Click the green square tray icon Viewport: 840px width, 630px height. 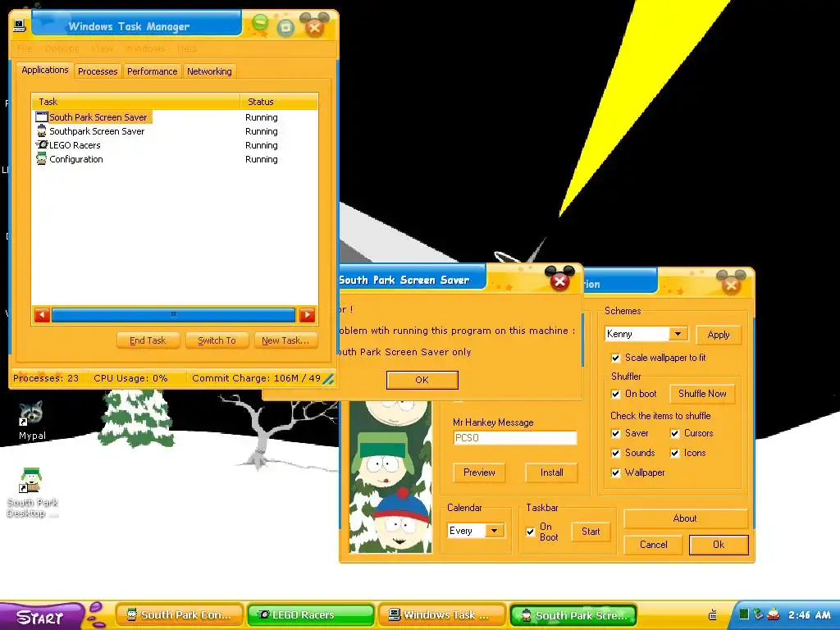[743, 614]
